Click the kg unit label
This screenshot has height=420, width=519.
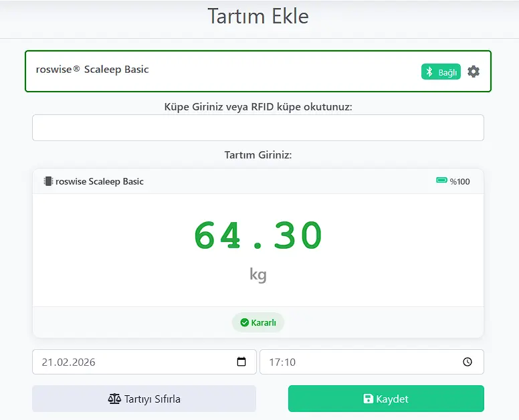coord(258,274)
